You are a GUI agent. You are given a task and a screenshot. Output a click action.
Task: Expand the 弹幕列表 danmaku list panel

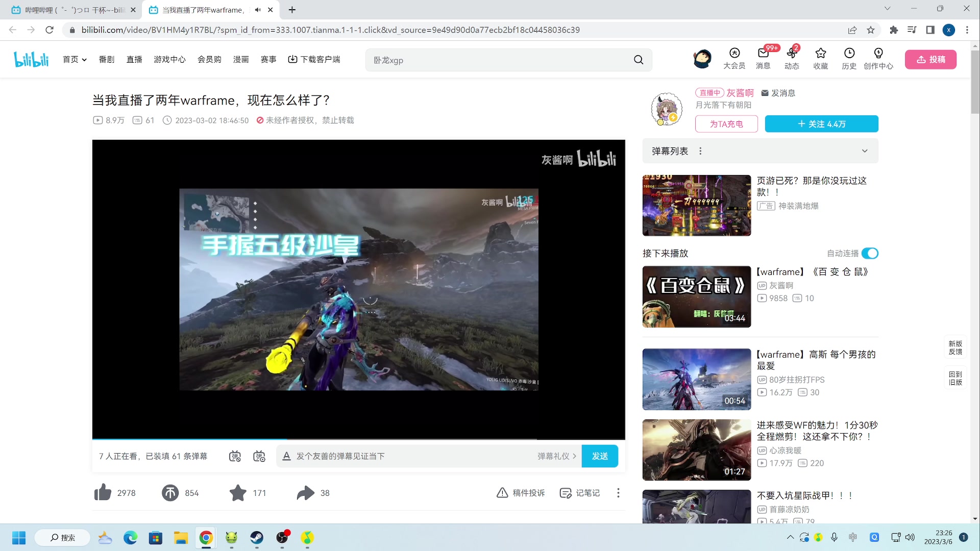point(864,151)
